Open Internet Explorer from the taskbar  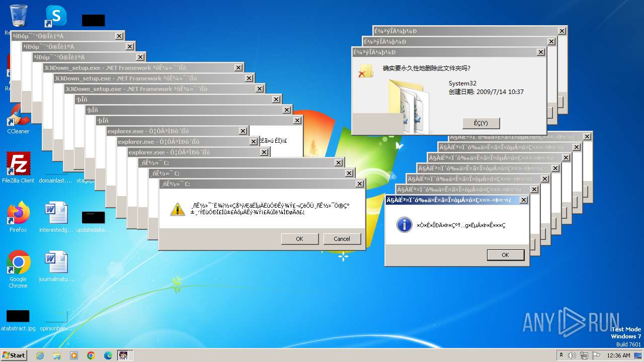click(x=40, y=355)
